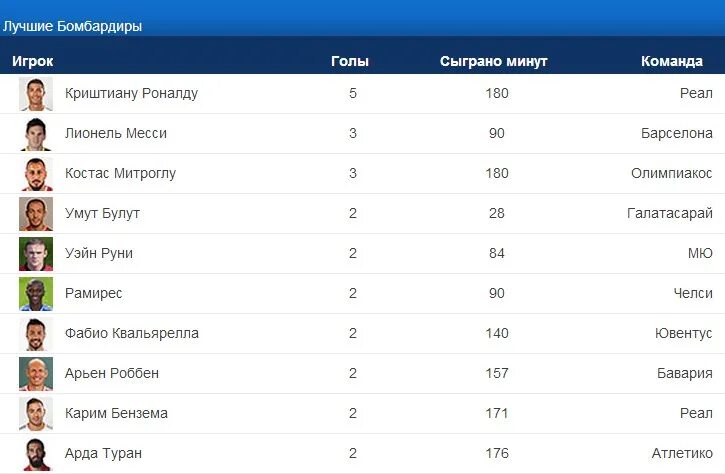Open Арда Туран player name link
725x474 pixels.
click(103, 453)
